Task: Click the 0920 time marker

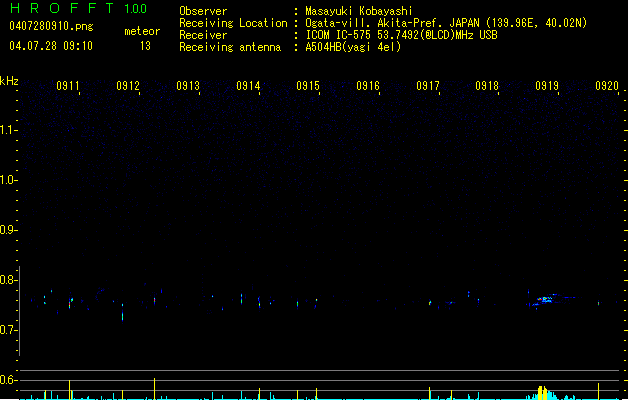Action: click(x=607, y=86)
